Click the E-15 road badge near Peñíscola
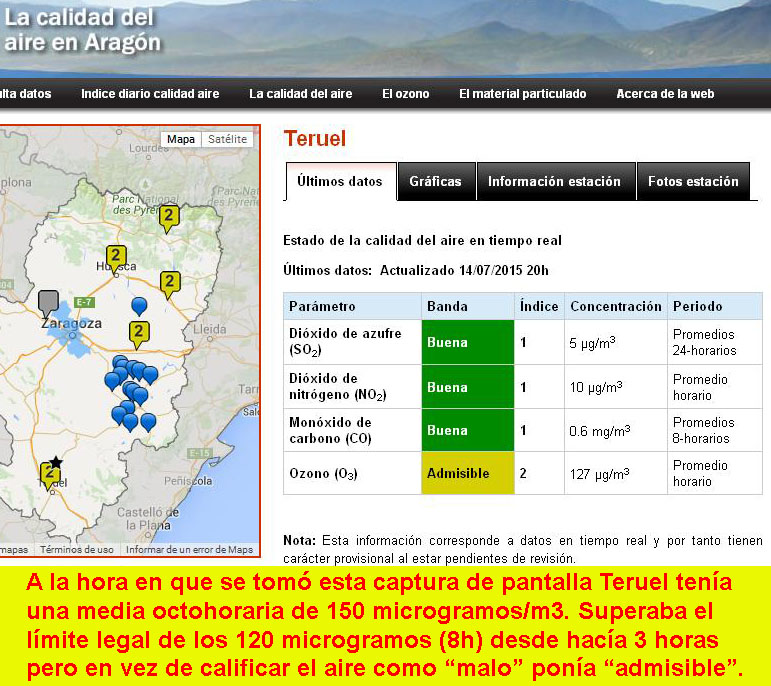 pos(199,453)
